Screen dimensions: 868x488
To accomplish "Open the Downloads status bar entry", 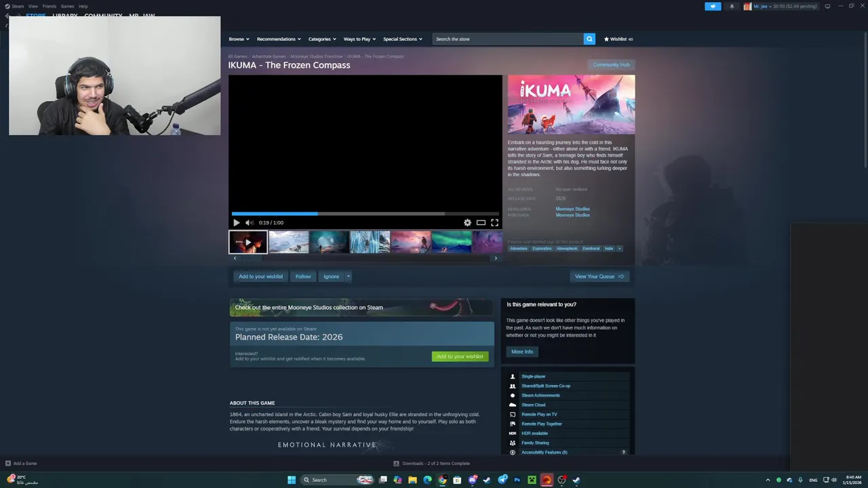I will (x=431, y=464).
